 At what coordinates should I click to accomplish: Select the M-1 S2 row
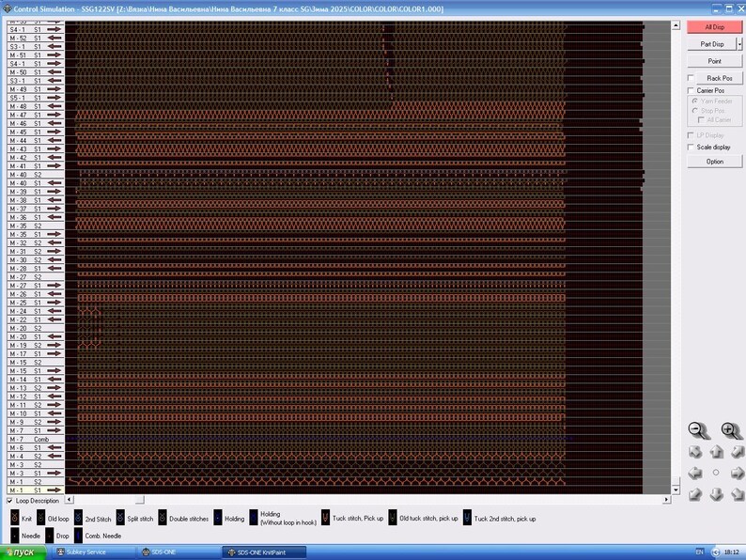click(36, 481)
